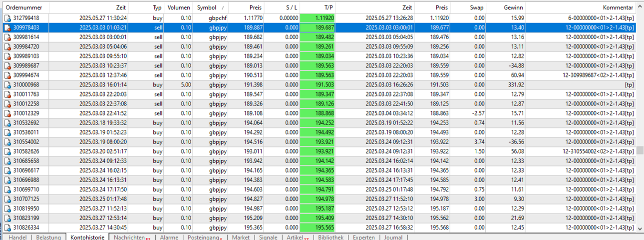
Task: Select the gbpchf symbol cell
Action: click(218, 18)
